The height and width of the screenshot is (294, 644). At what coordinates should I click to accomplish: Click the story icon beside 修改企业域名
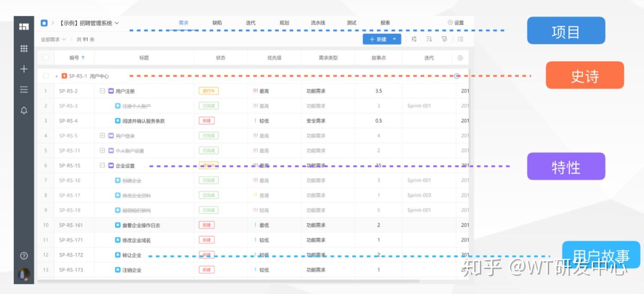pyautogui.click(x=118, y=240)
